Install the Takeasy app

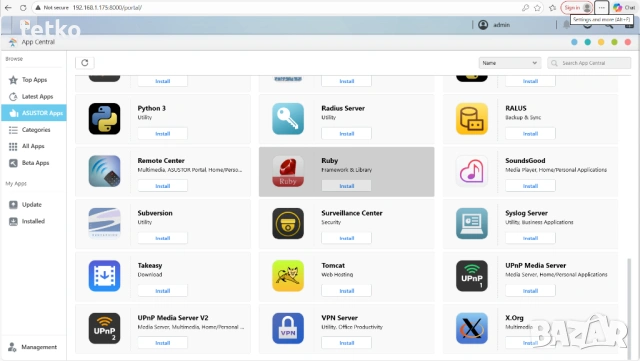162,291
